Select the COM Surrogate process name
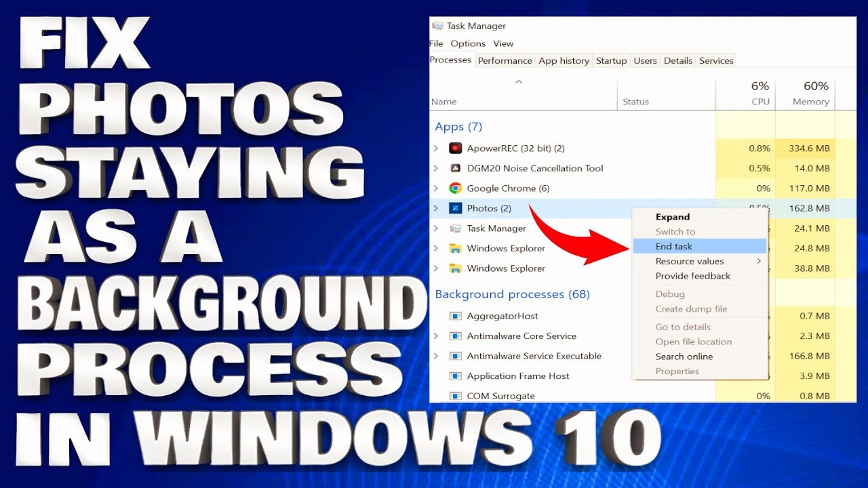 (x=500, y=396)
